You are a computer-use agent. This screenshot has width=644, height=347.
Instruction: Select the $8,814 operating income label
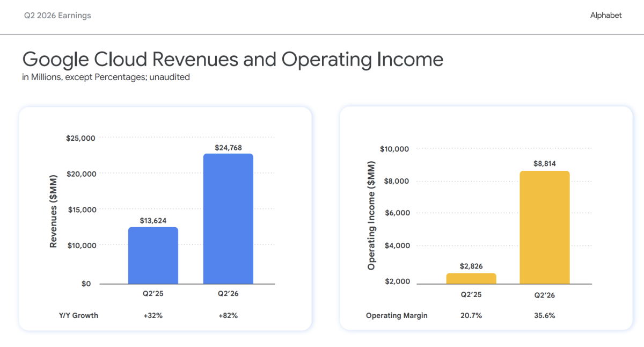(x=545, y=164)
